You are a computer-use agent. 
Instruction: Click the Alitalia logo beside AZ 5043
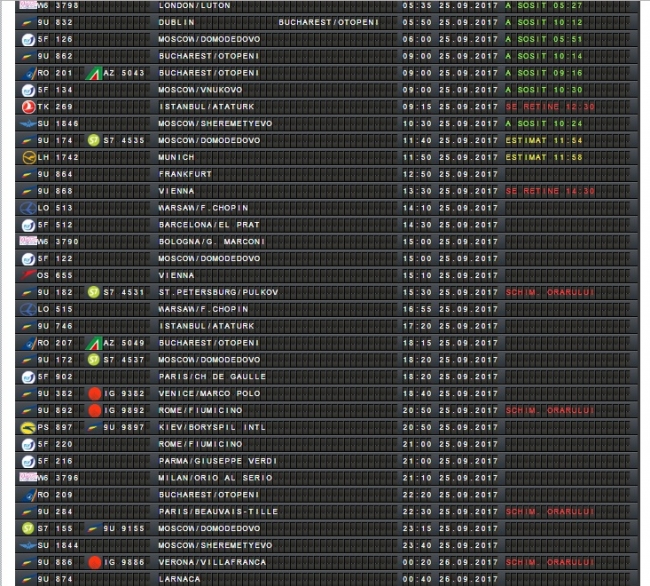pyautogui.click(x=94, y=73)
